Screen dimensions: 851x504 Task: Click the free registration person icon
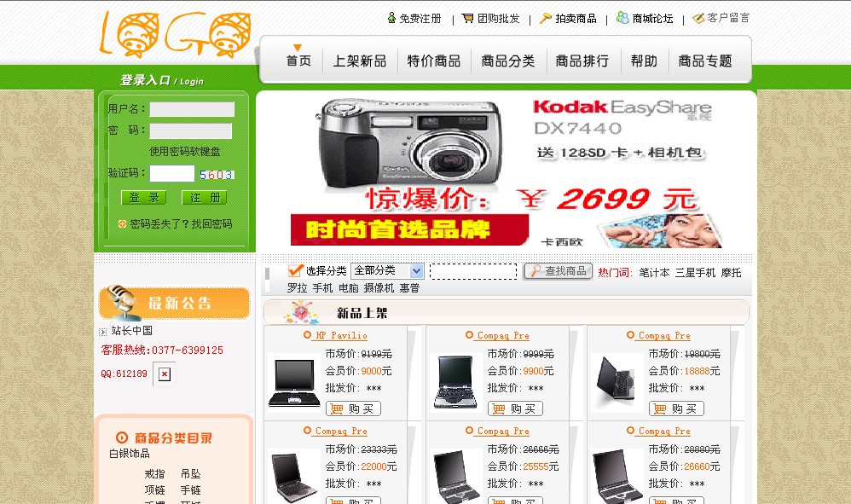(391, 18)
